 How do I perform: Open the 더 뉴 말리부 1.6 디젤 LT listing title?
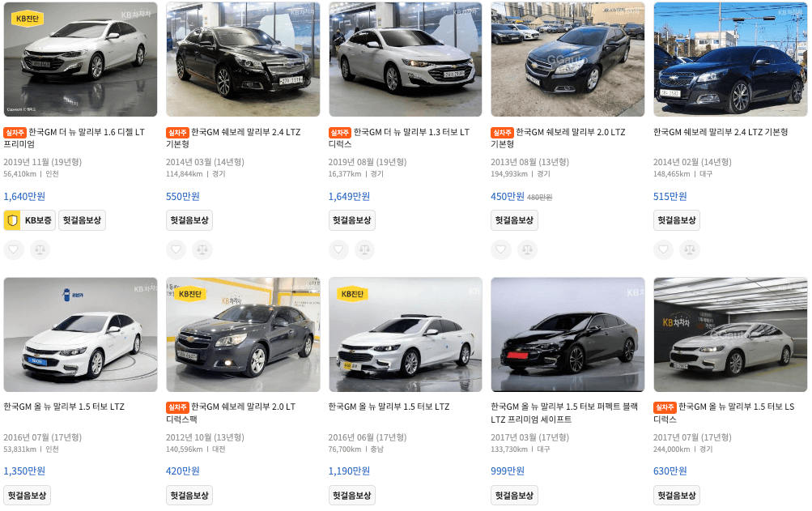click(x=74, y=138)
